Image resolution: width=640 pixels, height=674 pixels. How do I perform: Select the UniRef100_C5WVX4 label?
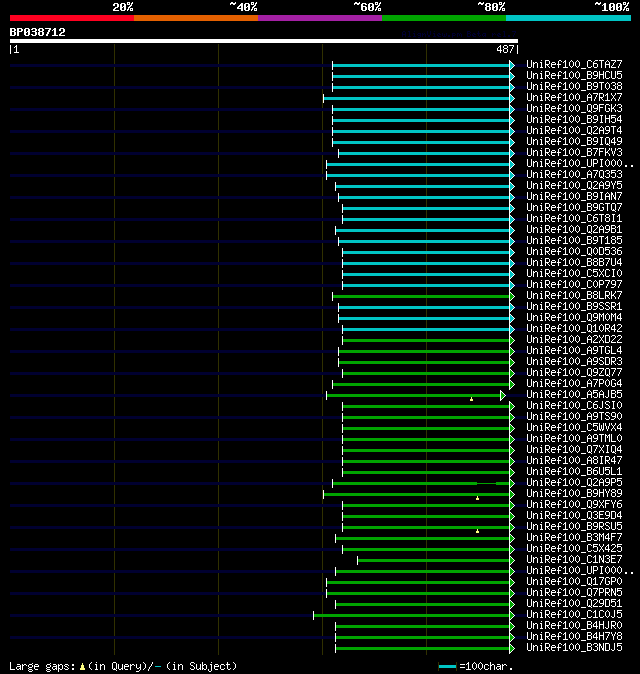point(574,428)
